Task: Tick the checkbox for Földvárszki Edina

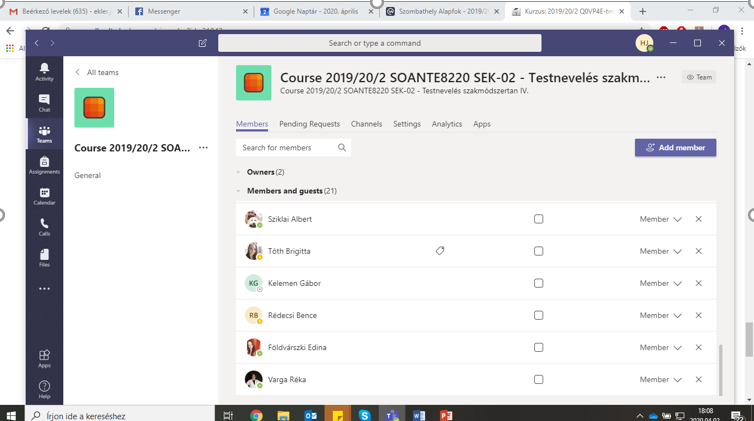Action: pos(539,347)
